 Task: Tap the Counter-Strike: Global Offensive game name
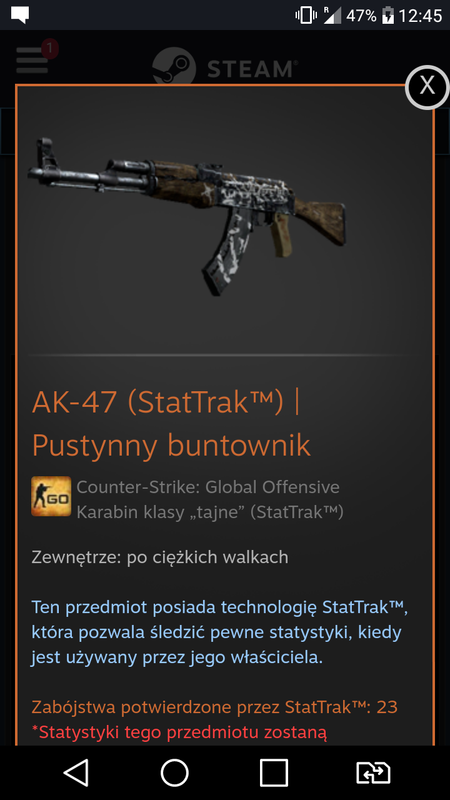208,487
